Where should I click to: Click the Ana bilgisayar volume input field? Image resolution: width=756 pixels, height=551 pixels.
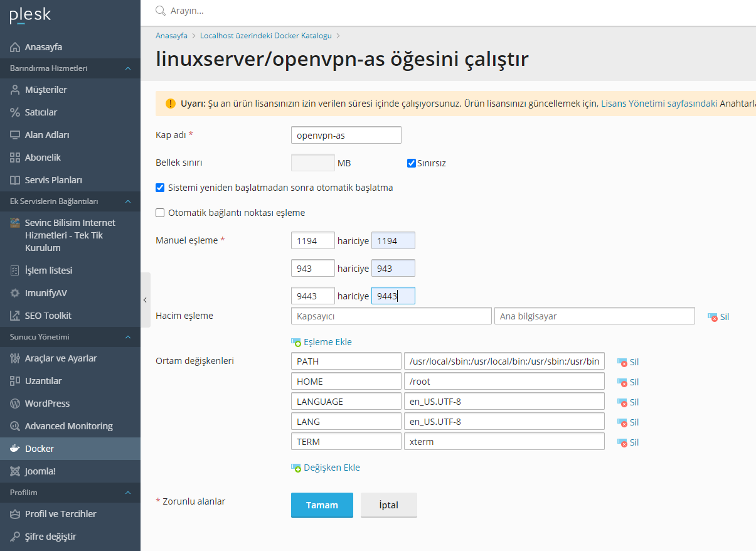(x=595, y=316)
